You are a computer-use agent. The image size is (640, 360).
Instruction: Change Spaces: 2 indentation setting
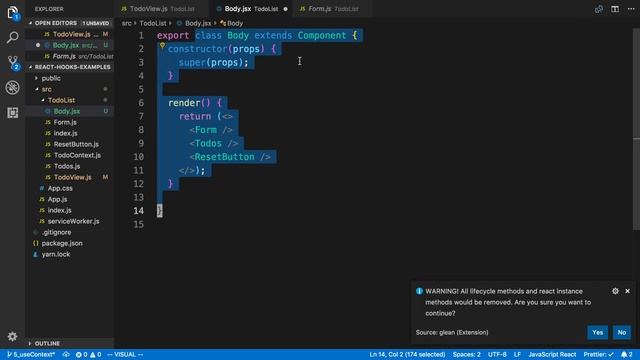tap(467, 354)
